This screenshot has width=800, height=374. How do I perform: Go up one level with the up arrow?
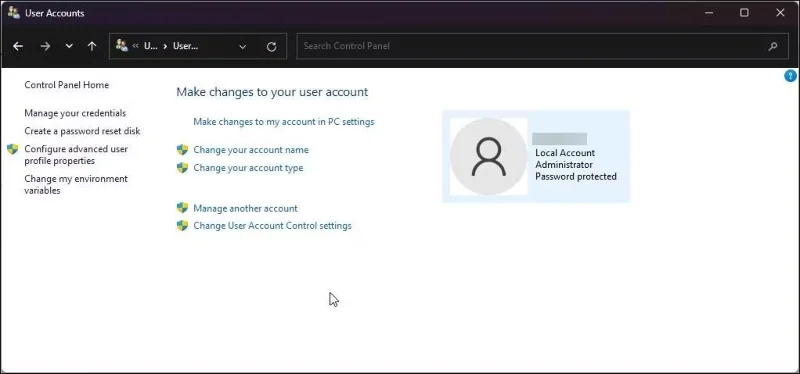point(92,46)
